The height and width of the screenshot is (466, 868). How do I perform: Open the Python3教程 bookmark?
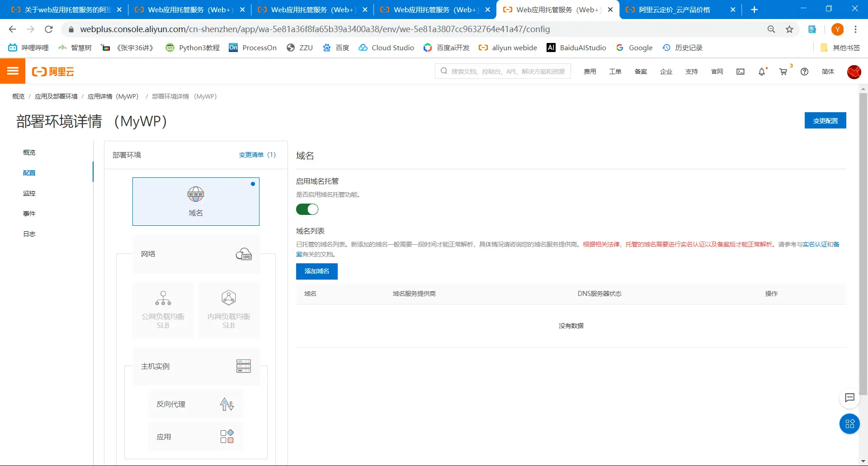tap(193, 48)
